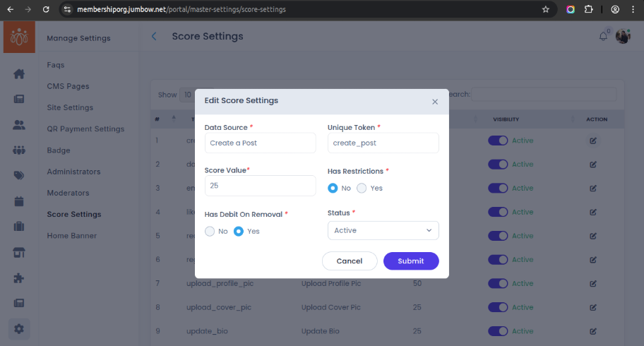644x346 pixels.
Task: Click edit icon for upload_profile_pic row
Action: pos(593,284)
